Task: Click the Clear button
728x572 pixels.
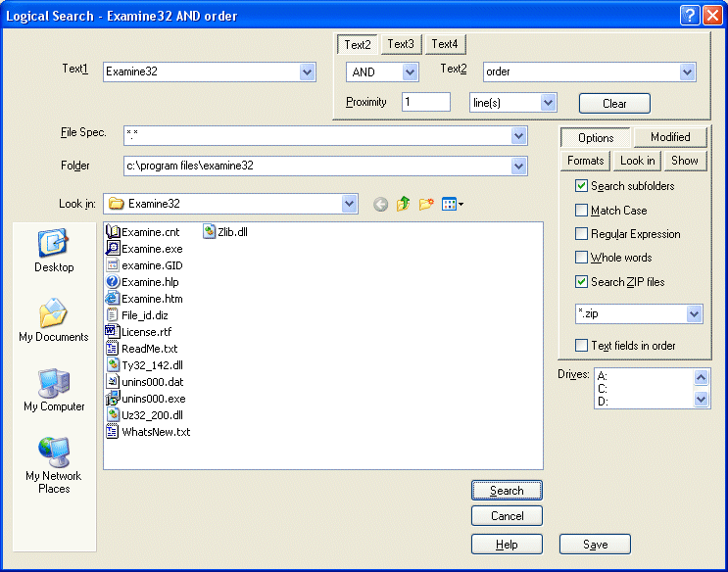Action: 614,103
